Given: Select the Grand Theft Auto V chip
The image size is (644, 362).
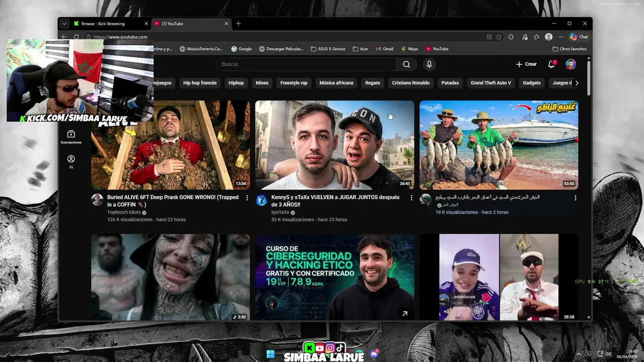Looking at the screenshot, I should click(x=491, y=83).
